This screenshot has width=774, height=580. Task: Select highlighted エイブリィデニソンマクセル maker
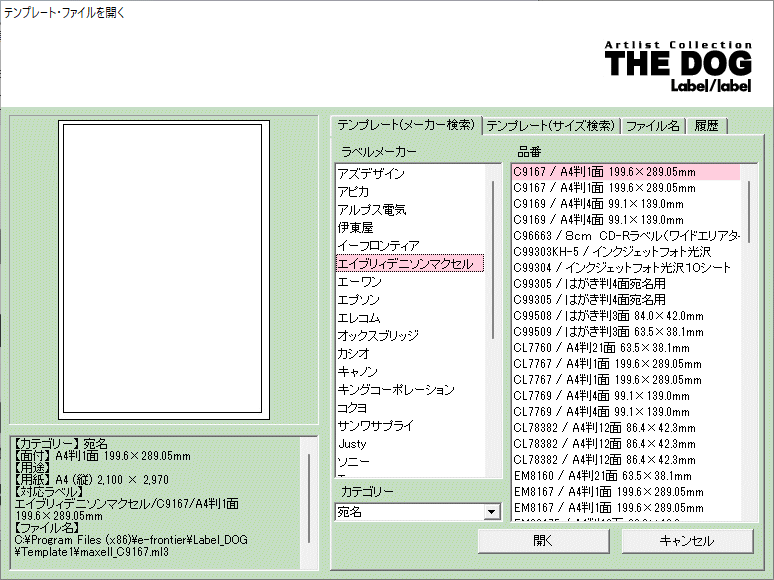point(410,264)
